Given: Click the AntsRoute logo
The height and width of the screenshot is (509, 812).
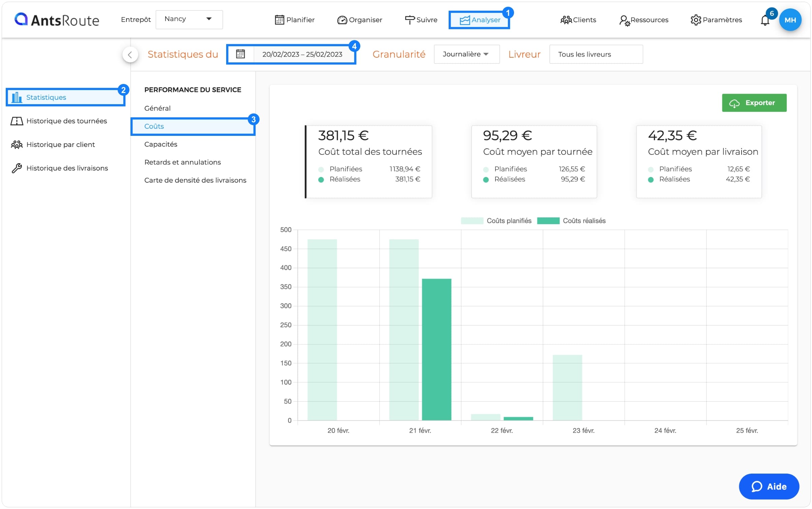Looking at the screenshot, I should (57, 20).
